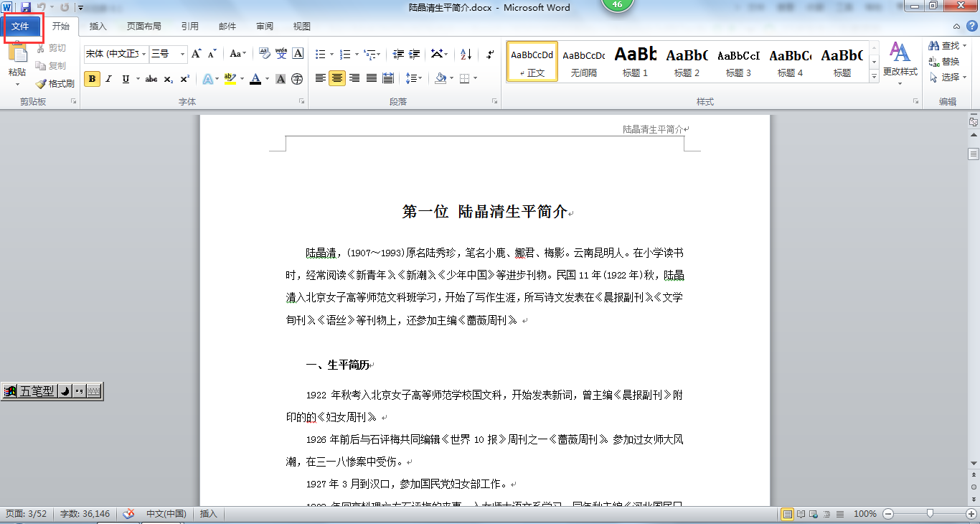The image size is (980, 524).
Task: Click the zoom slider in status bar
Action: pyautogui.click(x=930, y=514)
